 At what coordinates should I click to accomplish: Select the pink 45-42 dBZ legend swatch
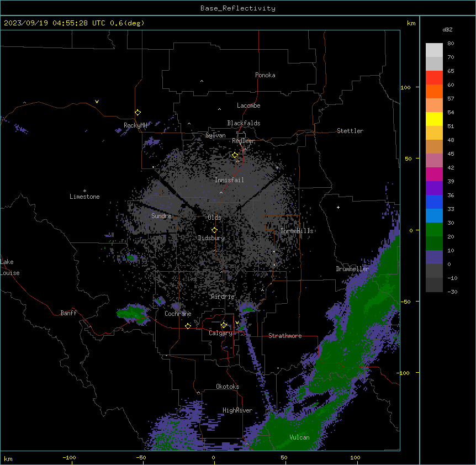pos(434,160)
